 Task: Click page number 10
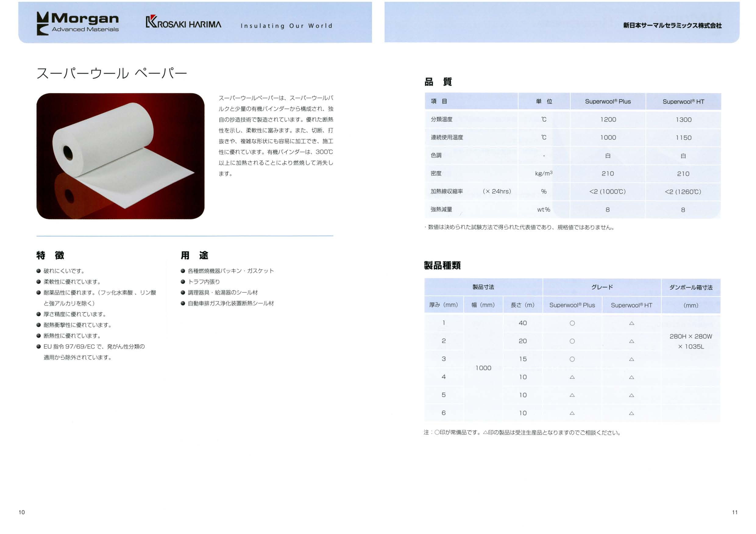(x=22, y=512)
